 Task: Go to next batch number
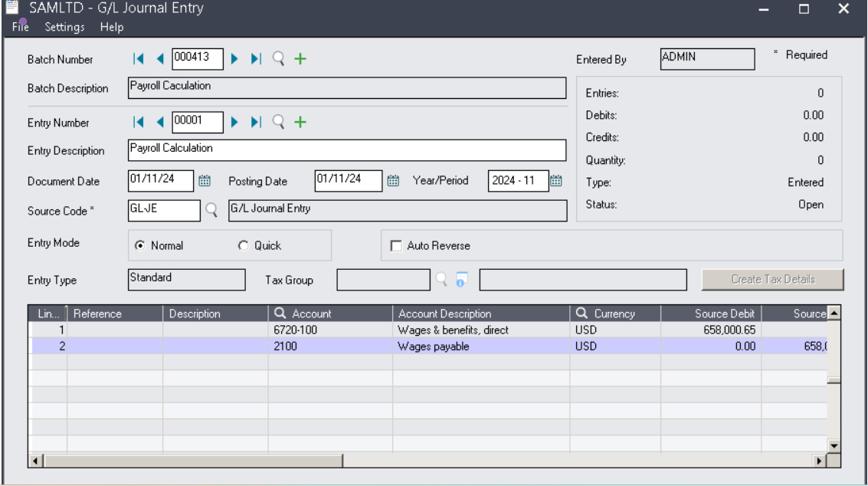pos(234,59)
